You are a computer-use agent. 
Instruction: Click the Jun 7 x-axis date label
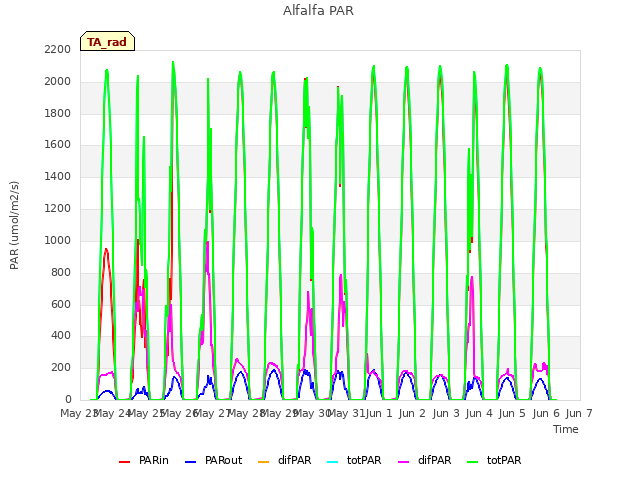coord(579,413)
